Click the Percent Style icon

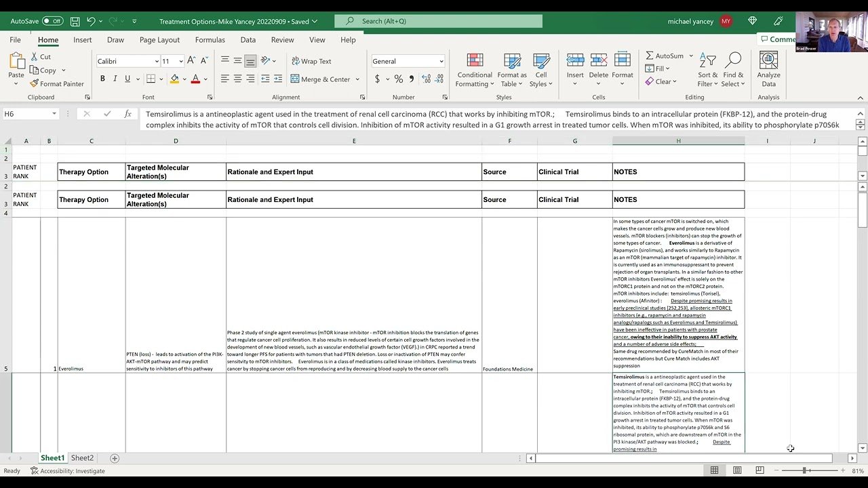click(x=399, y=79)
